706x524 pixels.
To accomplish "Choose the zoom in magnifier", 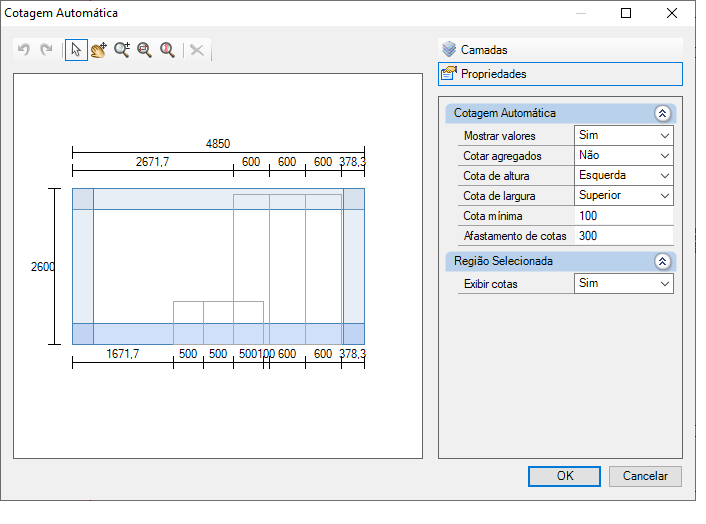I will (122, 50).
